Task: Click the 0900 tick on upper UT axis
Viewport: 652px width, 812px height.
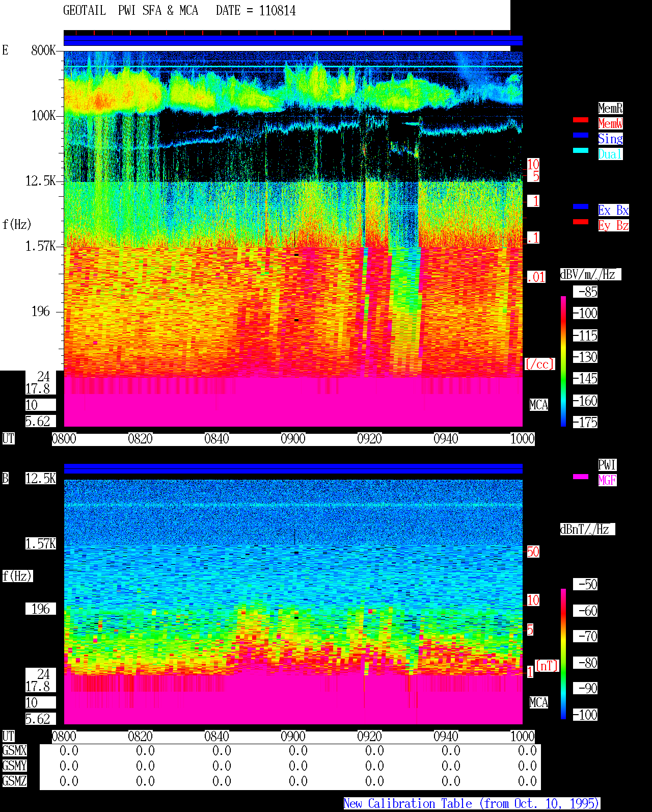Action: click(x=293, y=439)
